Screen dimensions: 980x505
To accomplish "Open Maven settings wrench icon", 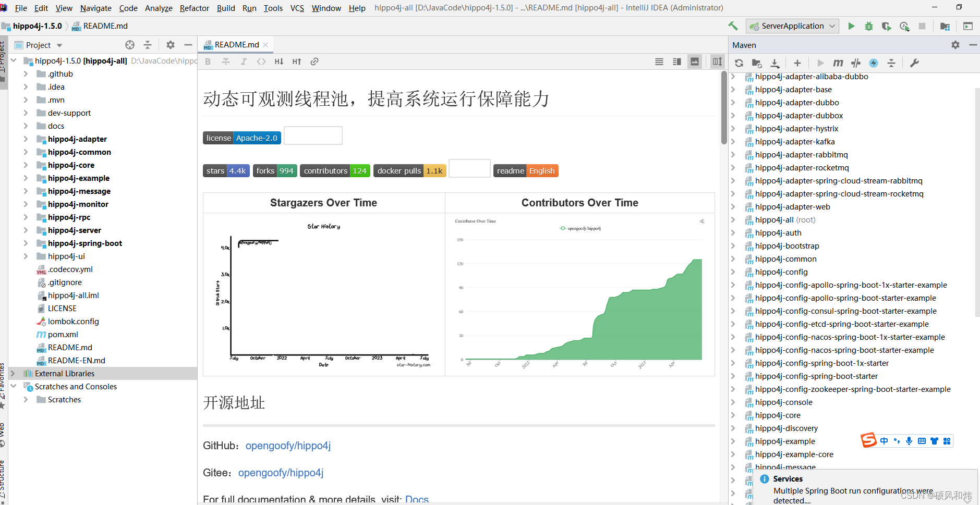I will (x=914, y=63).
